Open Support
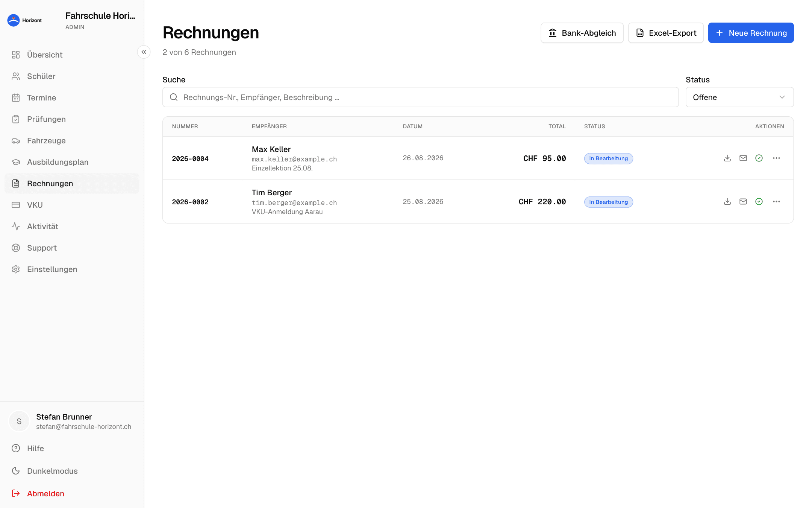Image resolution: width=812 pixels, height=508 pixels. pyautogui.click(x=72, y=248)
